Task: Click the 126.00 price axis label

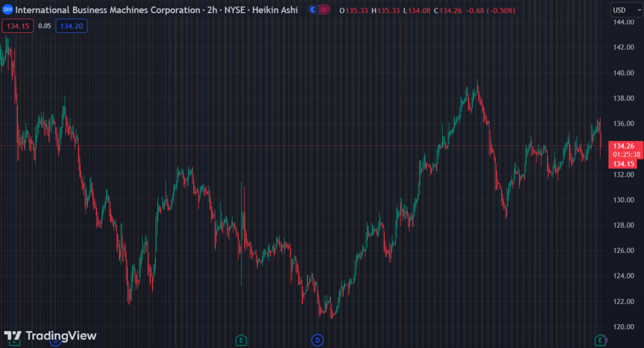Action: click(623, 250)
